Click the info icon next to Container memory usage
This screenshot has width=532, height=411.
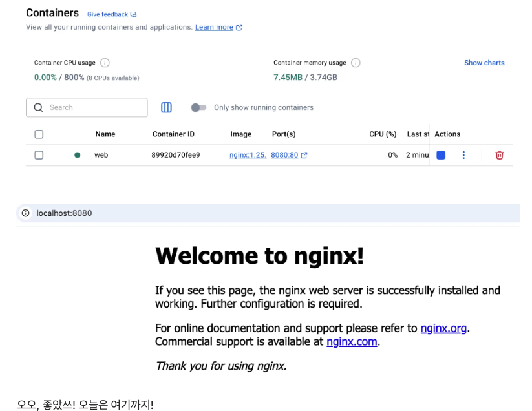(x=356, y=63)
